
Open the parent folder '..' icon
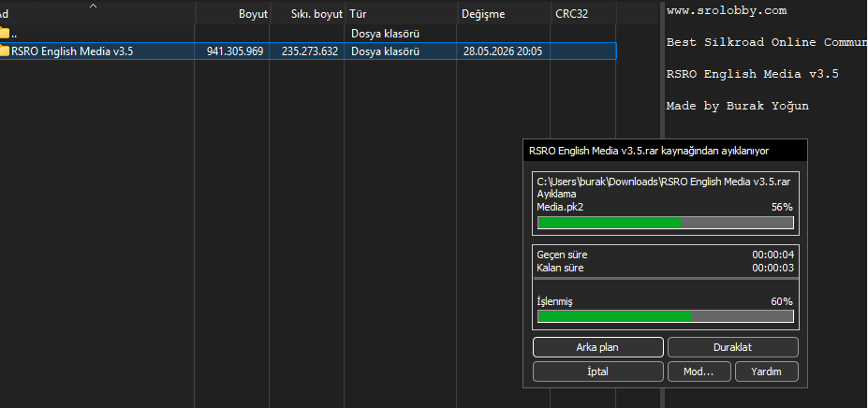tap(5, 33)
